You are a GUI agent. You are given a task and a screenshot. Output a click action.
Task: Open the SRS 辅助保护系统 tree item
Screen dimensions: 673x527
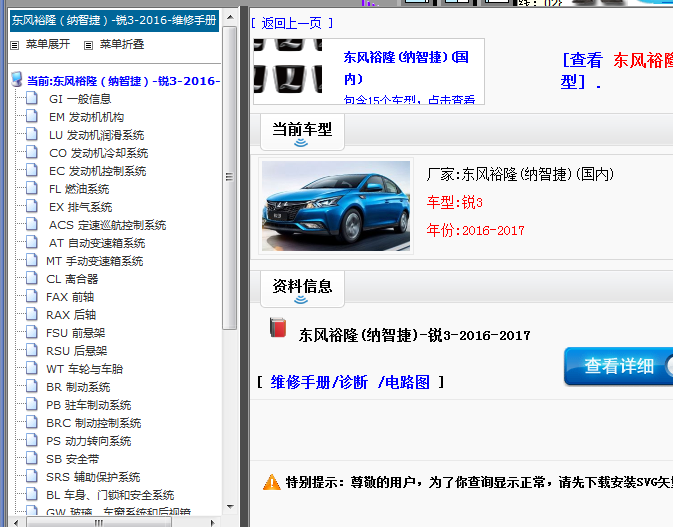pos(93,477)
